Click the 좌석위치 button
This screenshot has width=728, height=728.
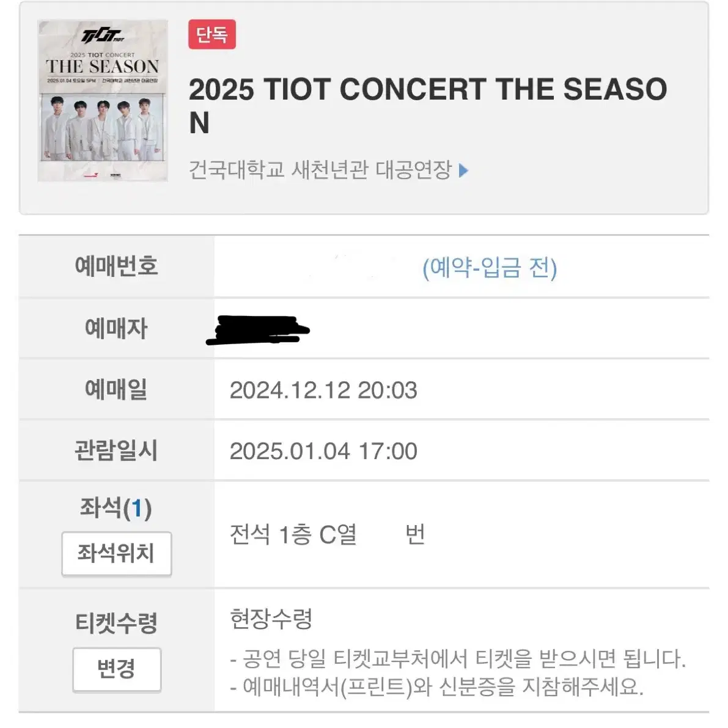tap(117, 553)
